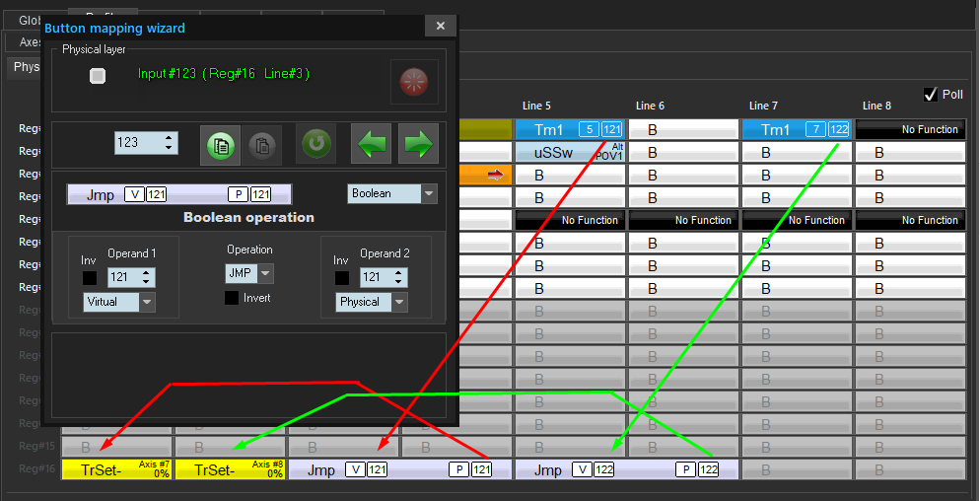
Task: Click the circular reset arrow icon
Action: [x=315, y=143]
